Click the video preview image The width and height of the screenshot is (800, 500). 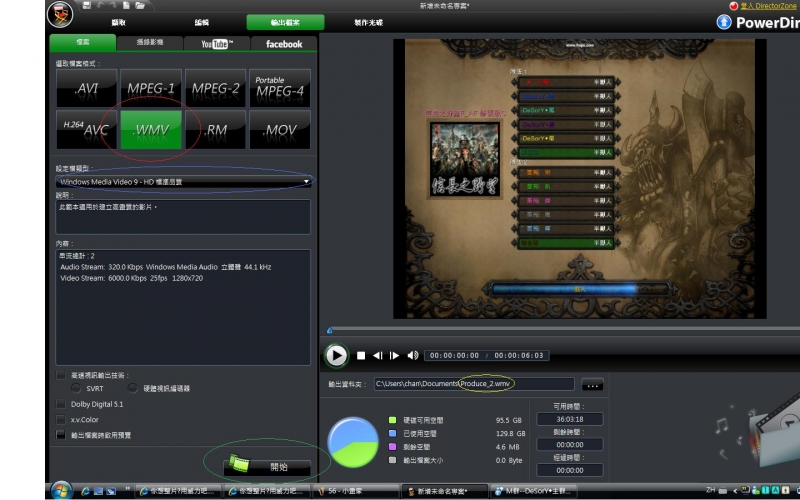(x=580, y=179)
